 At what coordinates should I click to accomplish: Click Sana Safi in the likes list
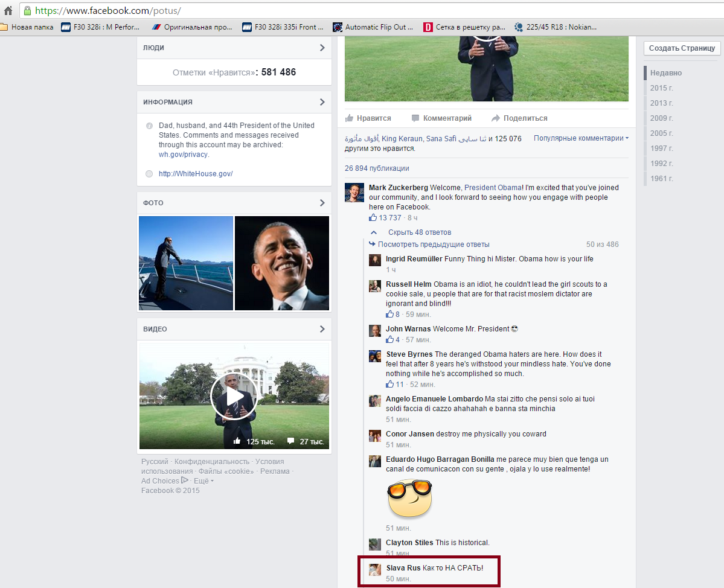(x=441, y=138)
